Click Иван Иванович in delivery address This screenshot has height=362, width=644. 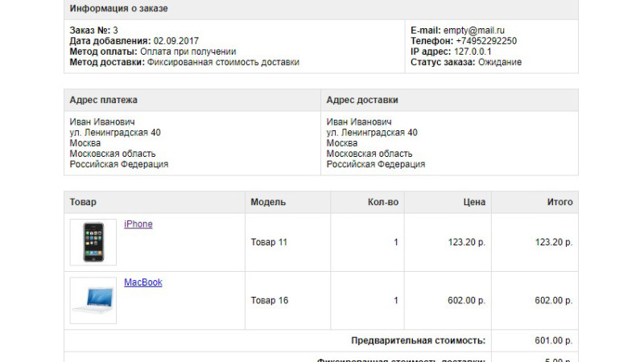click(359, 122)
